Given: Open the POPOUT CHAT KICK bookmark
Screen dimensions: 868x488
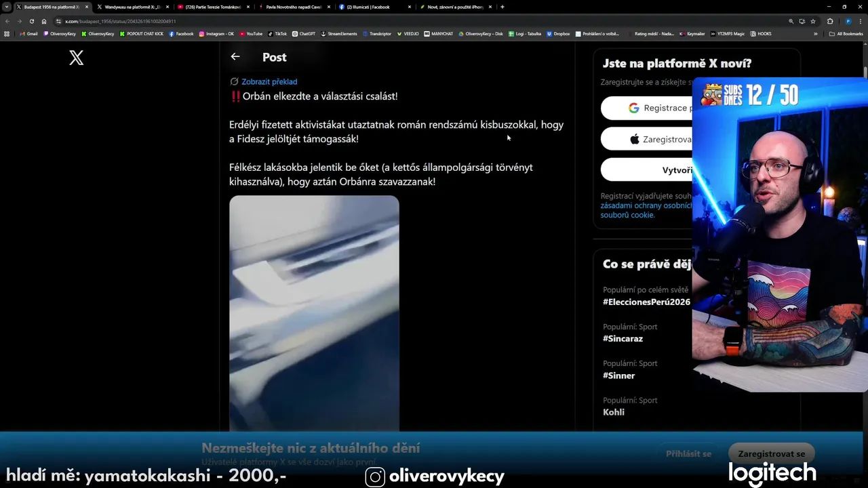Looking at the screenshot, I should (141, 34).
